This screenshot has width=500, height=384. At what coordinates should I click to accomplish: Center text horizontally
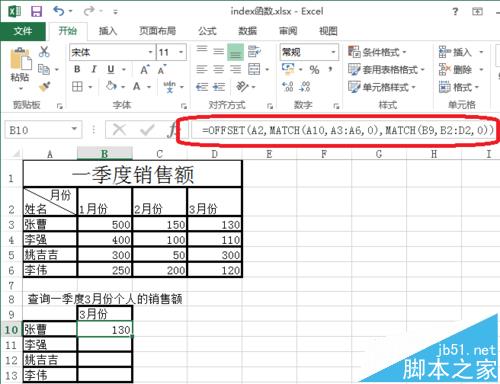(219, 69)
